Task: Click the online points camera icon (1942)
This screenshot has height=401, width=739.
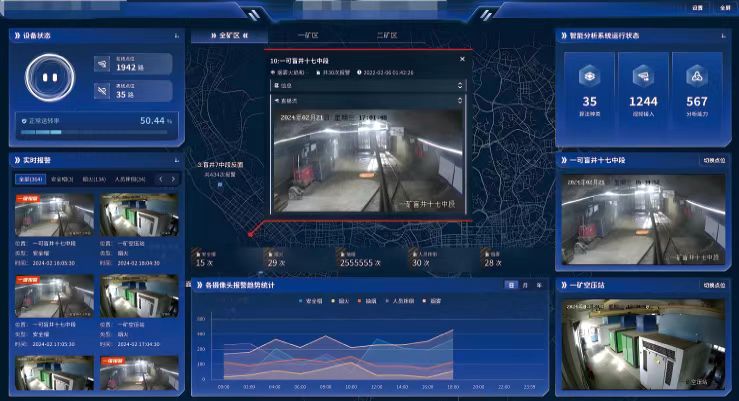Action: [102, 63]
